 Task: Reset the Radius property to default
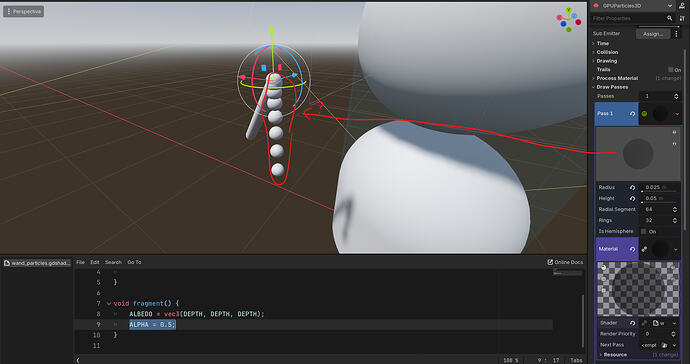point(632,188)
